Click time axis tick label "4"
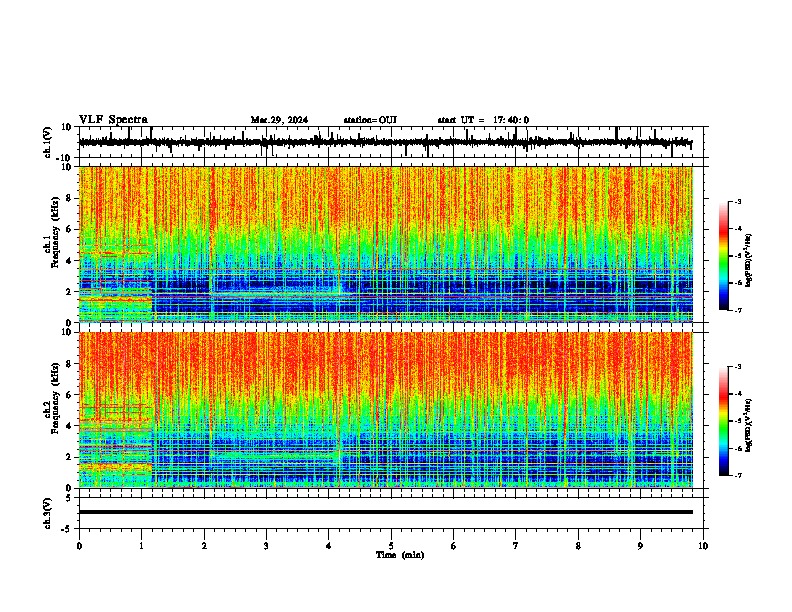The image size is (792, 612). click(x=329, y=546)
